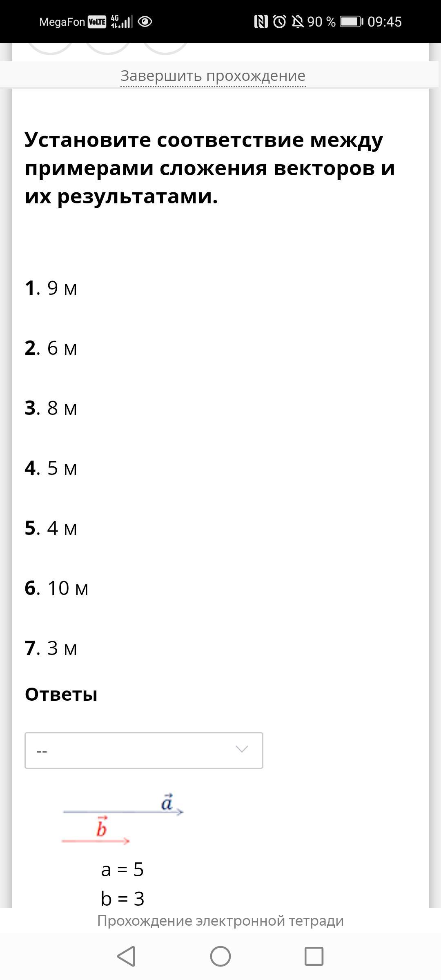Viewport: 441px width, 980px height.
Task: Tap the eye comfort status icon
Action: click(x=145, y=22)
